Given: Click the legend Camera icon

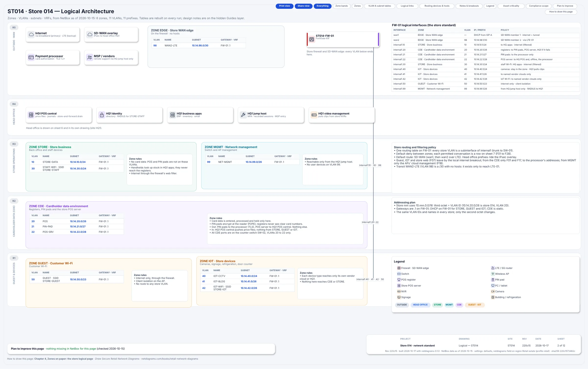Looking at the screenshot, I should (493, 292).
